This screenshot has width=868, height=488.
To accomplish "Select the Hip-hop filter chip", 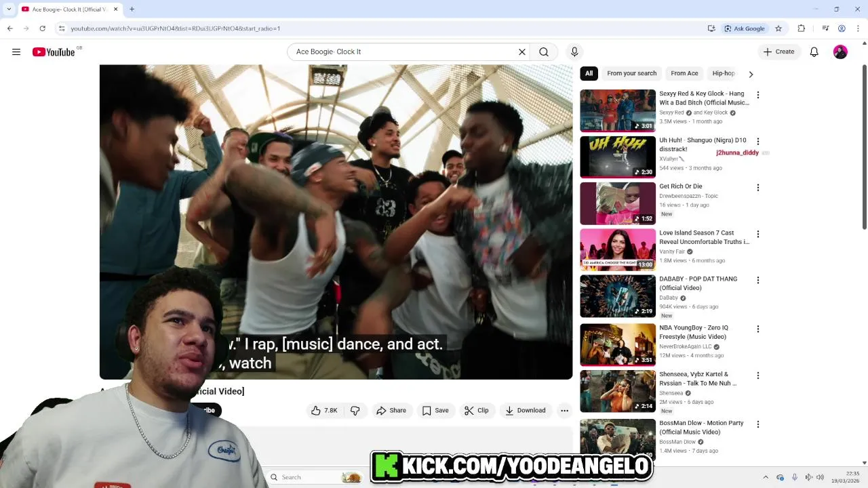I will (724, 73).
